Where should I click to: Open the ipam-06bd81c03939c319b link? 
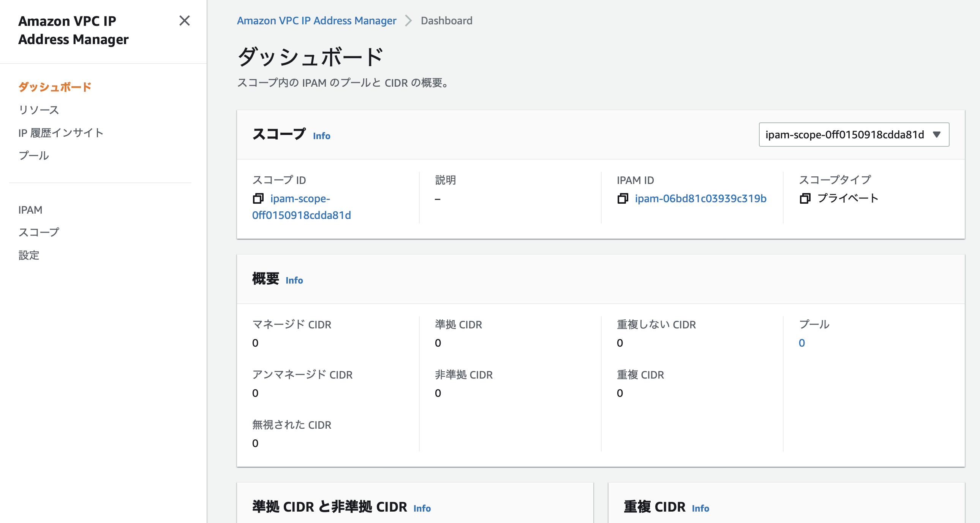coord(700,199)
